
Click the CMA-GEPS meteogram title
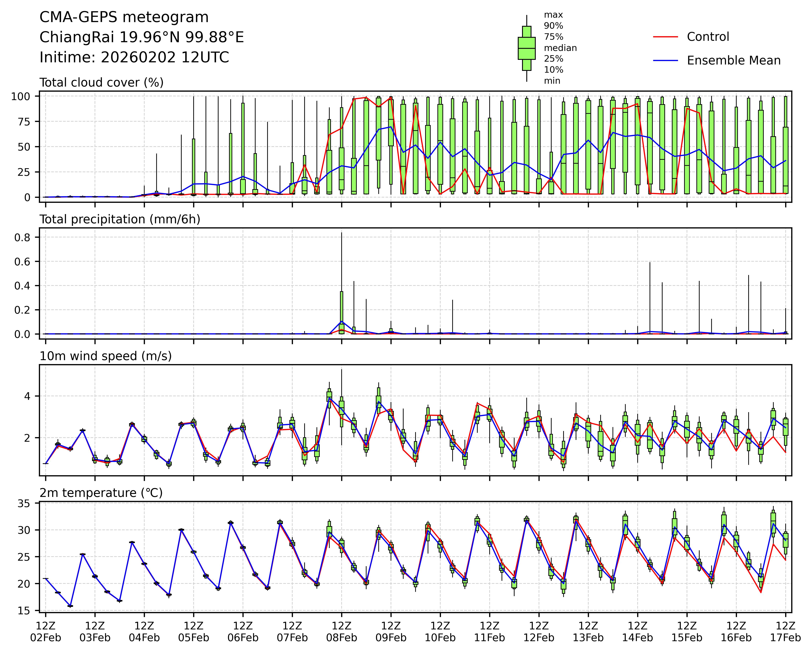pos(124,17)
